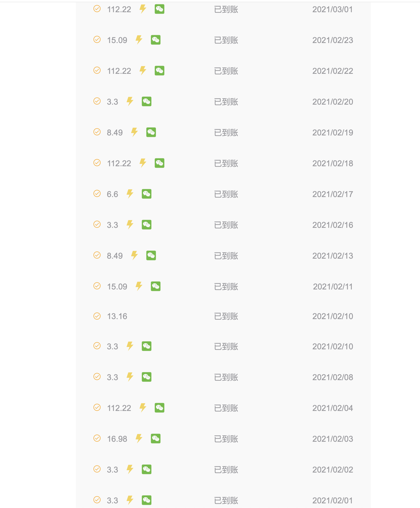This screenshot has height=508, width=420.
Task: Click the WeChat icon in the 2021/02/13 row
Action: pyautogui.click(x=151, y=255)
